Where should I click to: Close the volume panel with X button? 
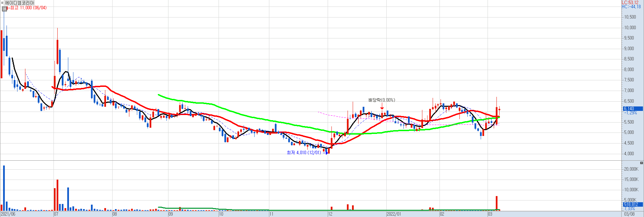point(642,163)
